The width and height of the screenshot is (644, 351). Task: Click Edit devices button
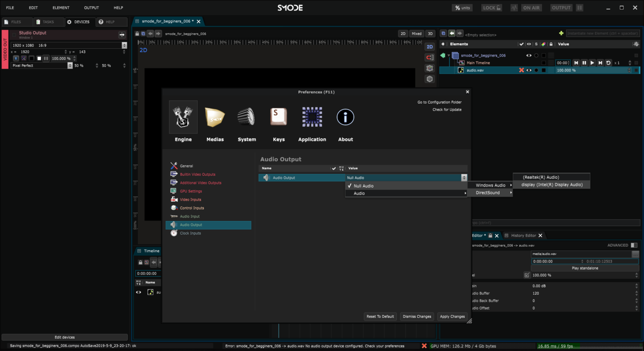coord(64,337)
